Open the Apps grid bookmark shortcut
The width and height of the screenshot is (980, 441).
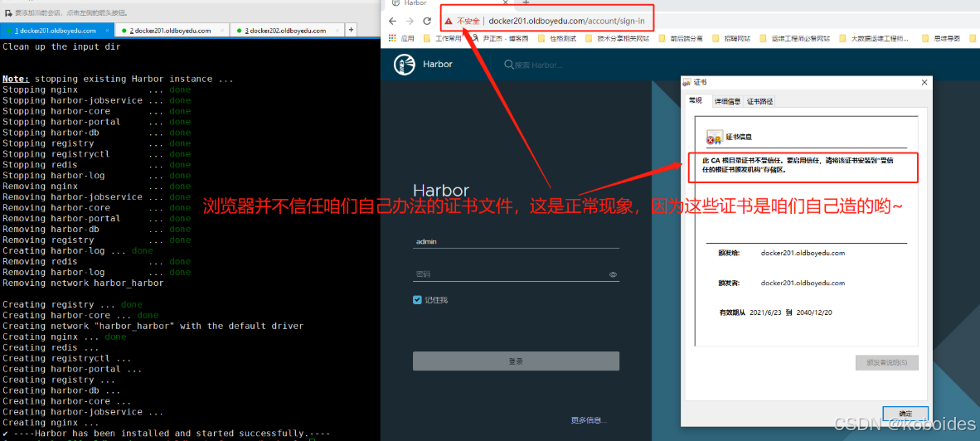point(392,38)
